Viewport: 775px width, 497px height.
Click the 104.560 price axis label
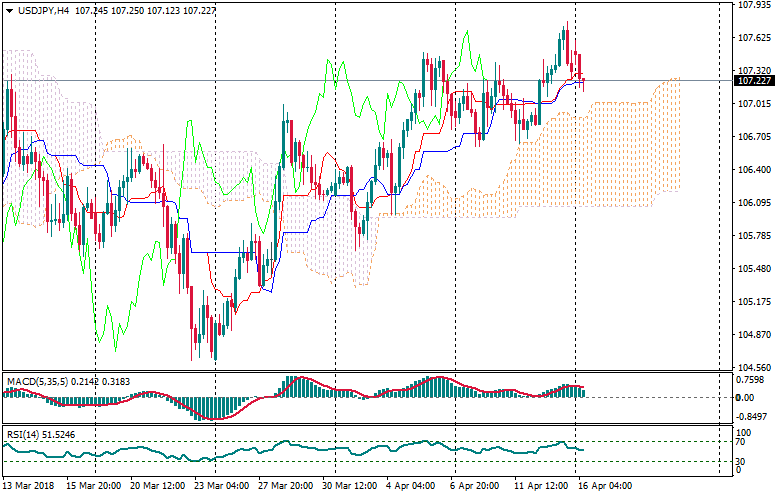click(x=751, y=368)
